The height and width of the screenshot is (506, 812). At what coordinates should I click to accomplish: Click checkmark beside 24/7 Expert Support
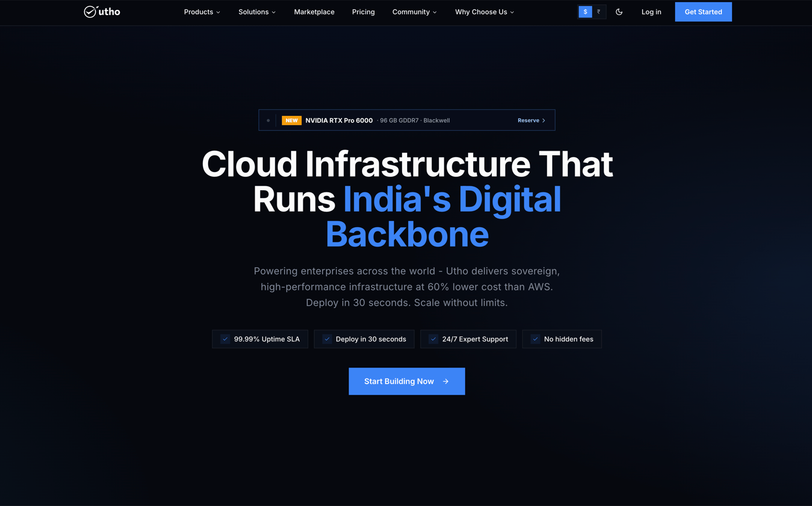tap(433, 339)
